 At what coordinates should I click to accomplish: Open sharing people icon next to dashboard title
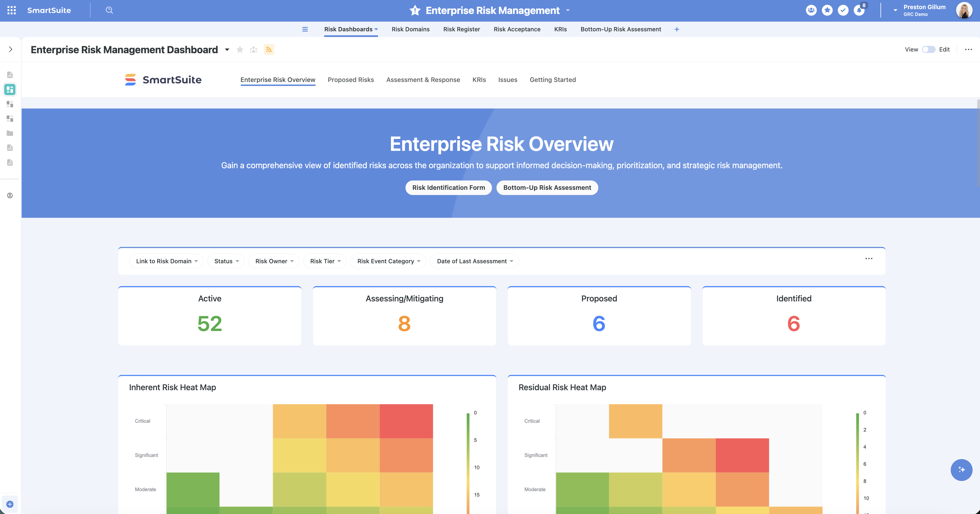coord(254,50)
